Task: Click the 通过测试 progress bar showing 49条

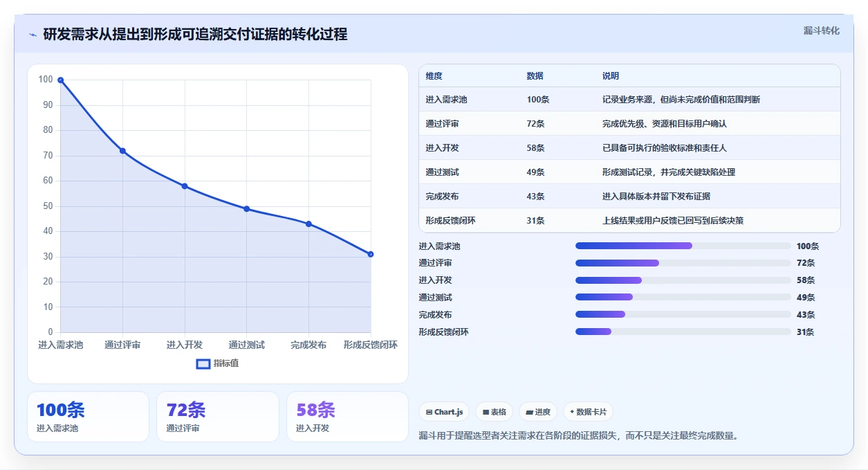Action: [x=683, y=298]
